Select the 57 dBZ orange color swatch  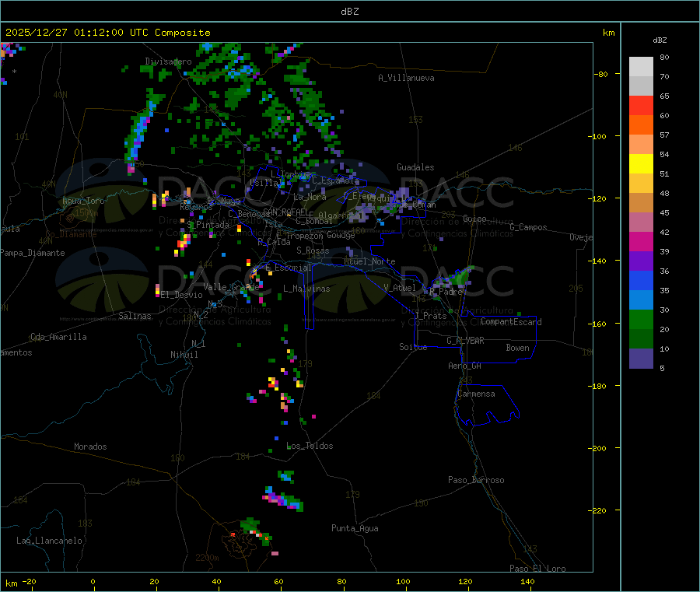641,145
